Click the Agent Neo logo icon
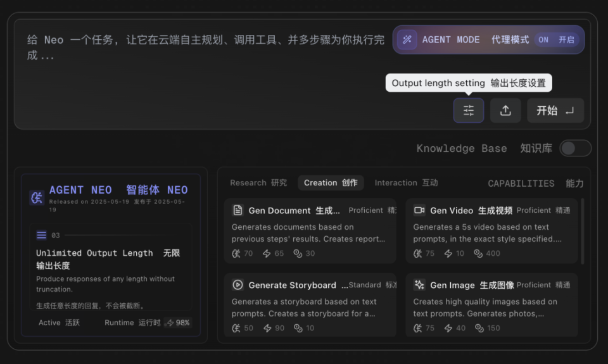Image resolution: width=608 pixels, height=364 pixels. coord(37,198)
